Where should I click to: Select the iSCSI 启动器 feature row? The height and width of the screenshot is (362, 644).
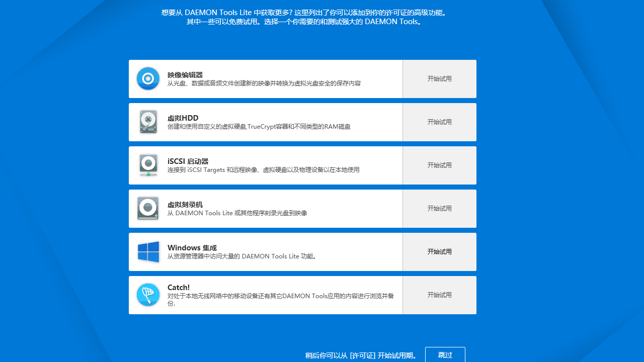tap(266, 165)
